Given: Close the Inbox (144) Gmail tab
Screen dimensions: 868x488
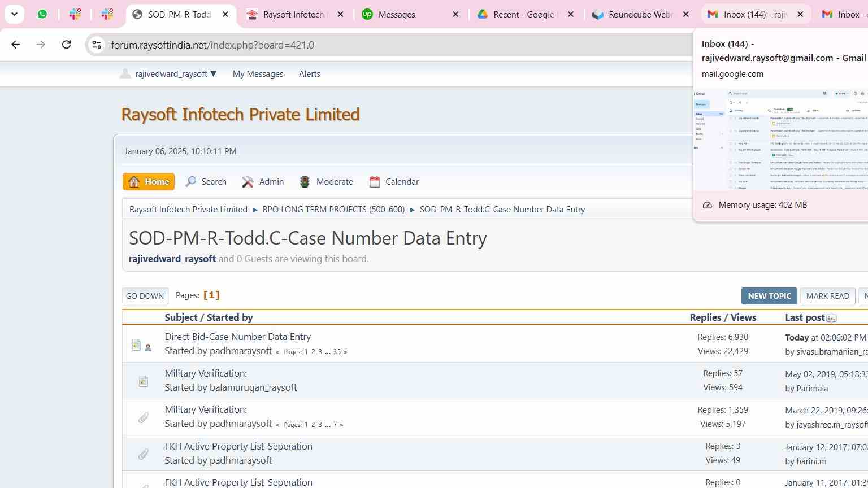Looking at the screenshot, I should point(800,14).
